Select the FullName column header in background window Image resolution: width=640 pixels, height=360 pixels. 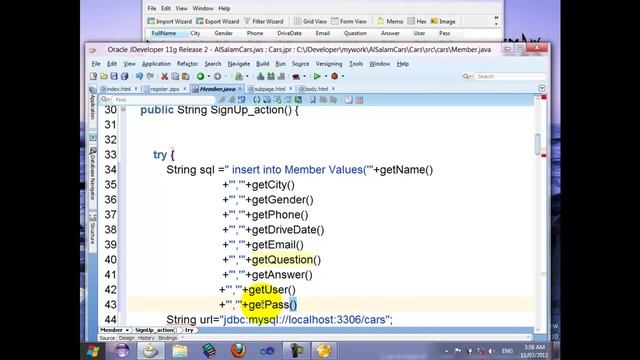(164, 33)
